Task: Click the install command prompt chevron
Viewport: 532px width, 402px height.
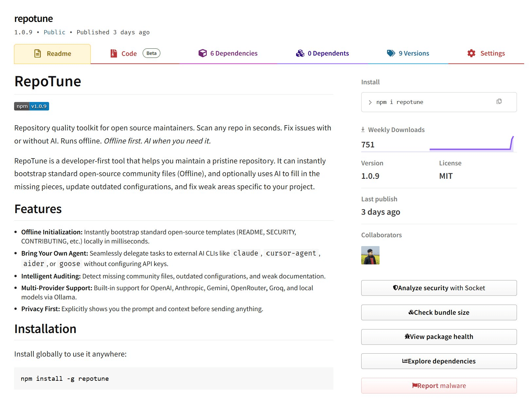Action: [370, 102]
